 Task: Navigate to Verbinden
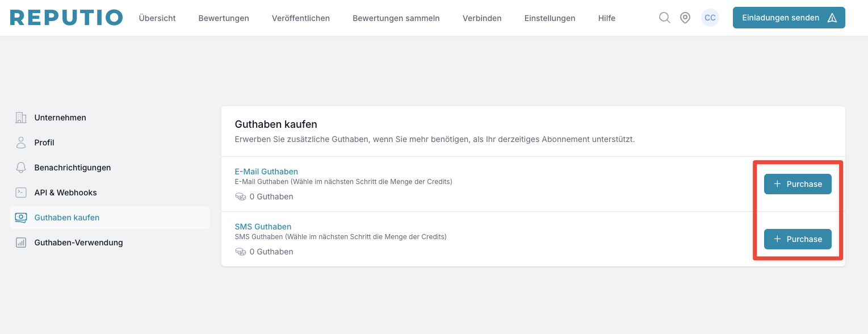pyautogui.click(x=482, y=18)
